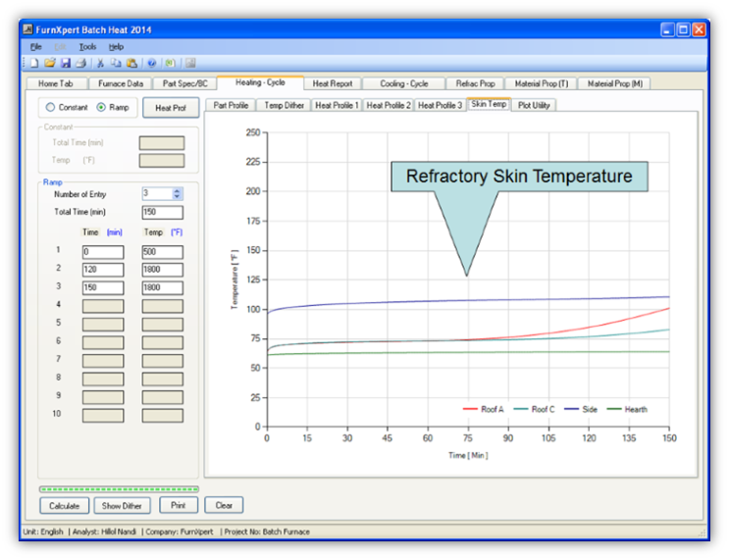Switch to the Temp Dither sub-tab
This screenshot has width=729, height=560.
click(285, 106)
